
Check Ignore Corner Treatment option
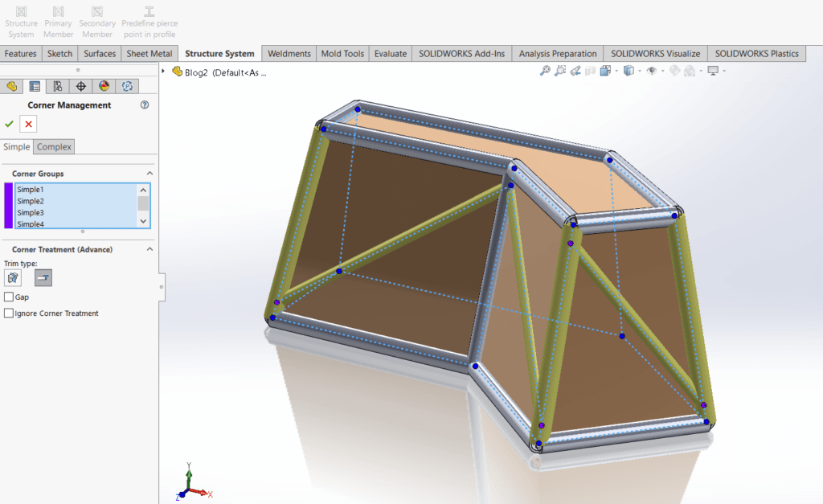coord(9,313)
